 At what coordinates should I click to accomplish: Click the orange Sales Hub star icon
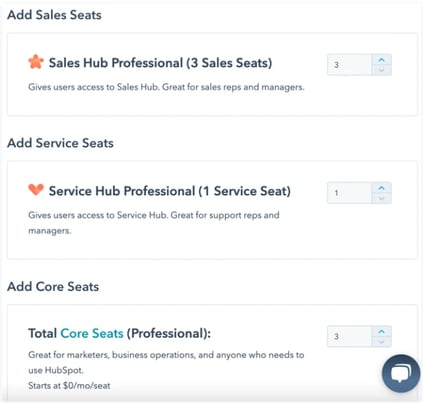(x=36, y=62)
